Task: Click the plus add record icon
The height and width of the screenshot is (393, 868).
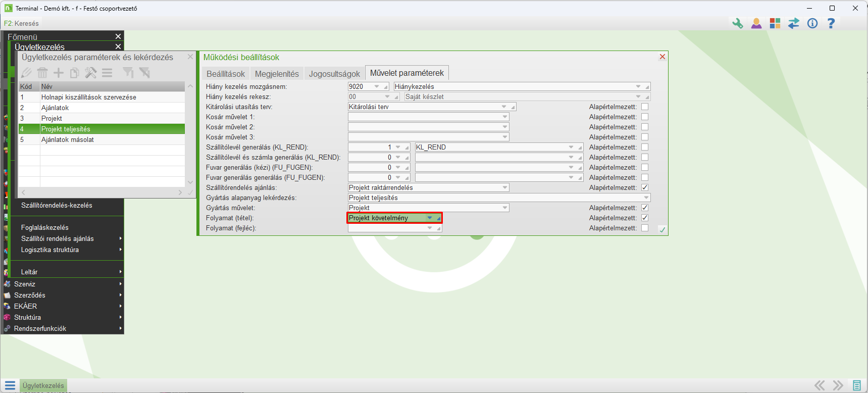Action: (59, 73)
